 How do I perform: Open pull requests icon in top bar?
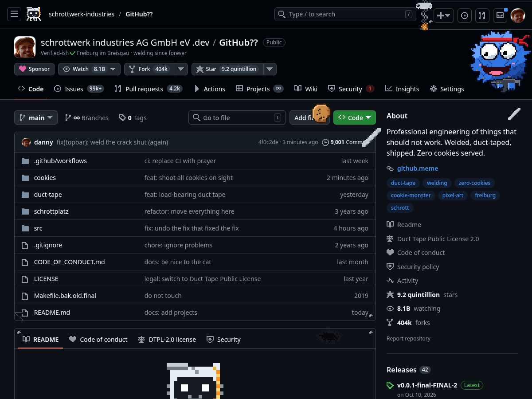[x=482, y=16]
